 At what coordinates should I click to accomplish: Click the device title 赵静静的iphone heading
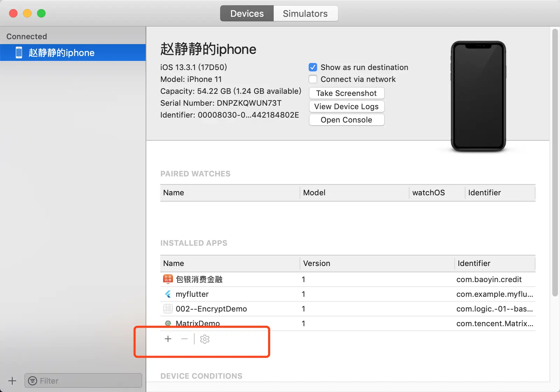coord(208,49)
